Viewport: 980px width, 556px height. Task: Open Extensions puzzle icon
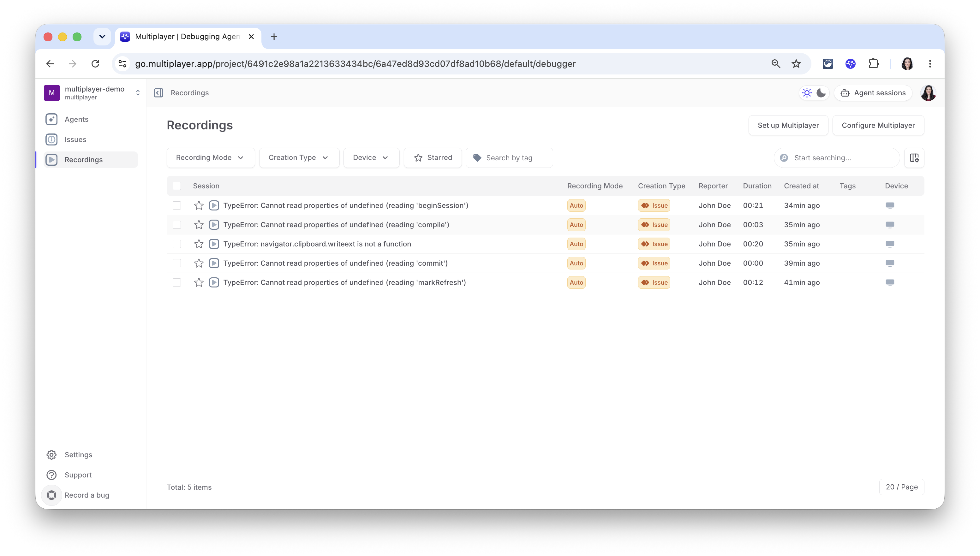coord(873,64)
